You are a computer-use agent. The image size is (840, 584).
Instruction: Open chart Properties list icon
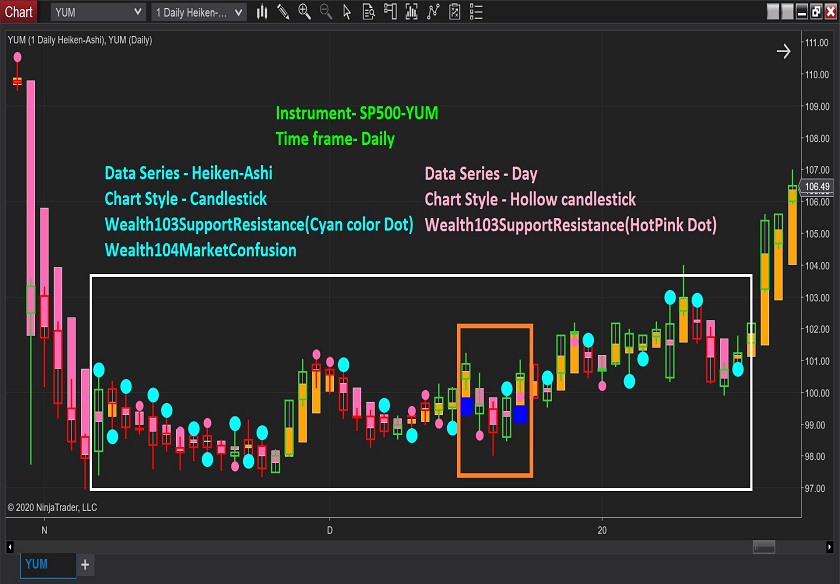(476, 12)
